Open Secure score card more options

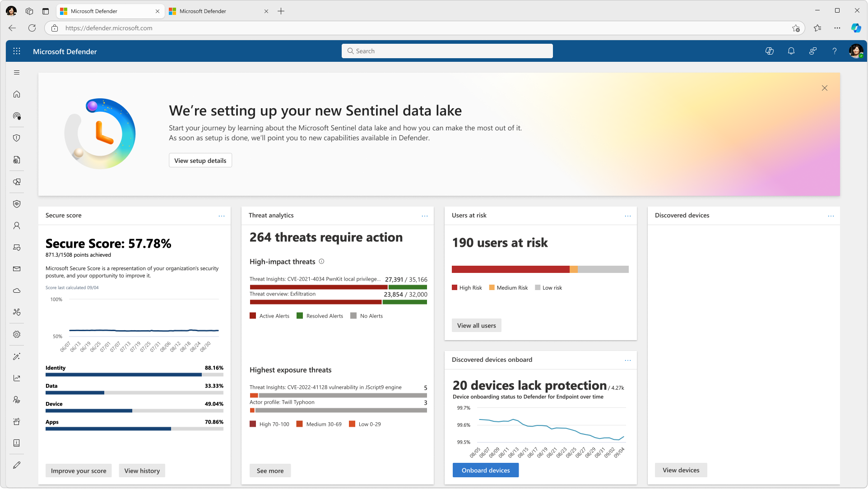221,216
